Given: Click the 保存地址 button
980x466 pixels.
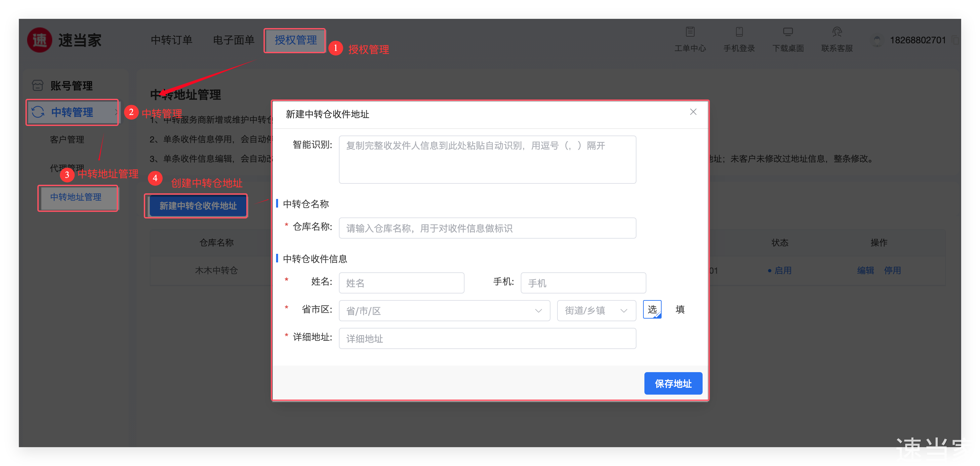Looking at the screenshot, I should point(673,383).
